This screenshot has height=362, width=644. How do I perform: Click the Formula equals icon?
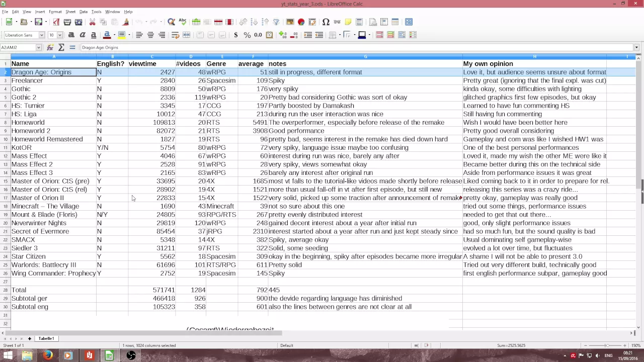click(72, 47)
